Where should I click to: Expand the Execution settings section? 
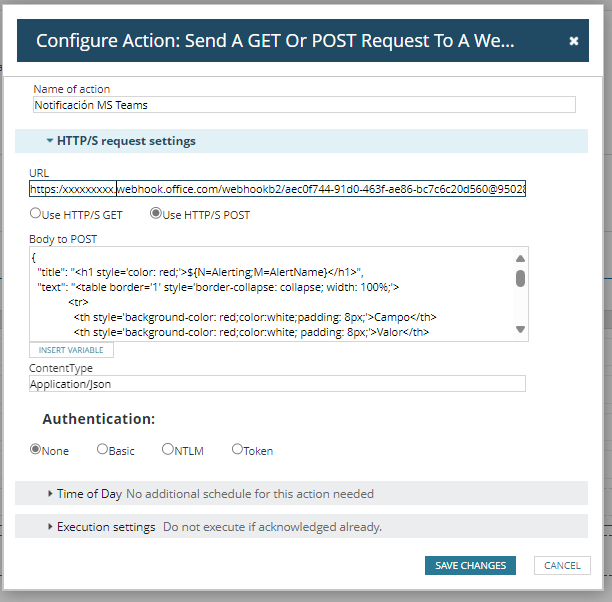click(x=301, y=527)
